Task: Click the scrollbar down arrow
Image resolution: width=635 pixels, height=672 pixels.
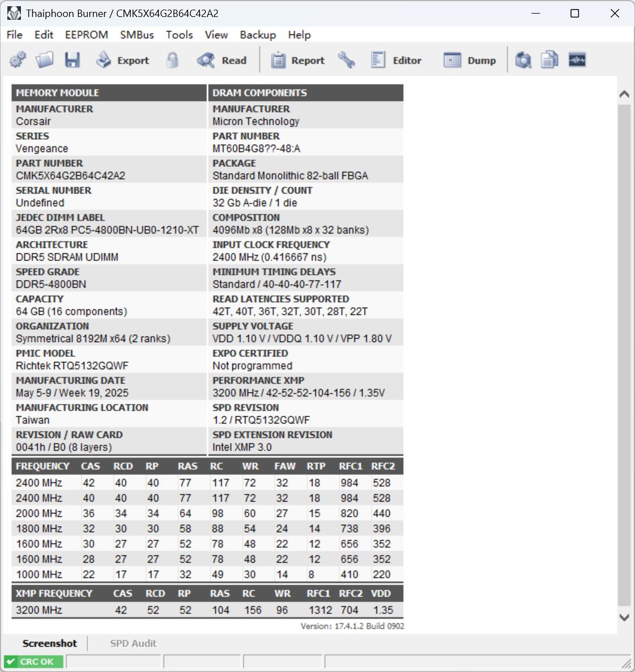Action: point(624,617)
